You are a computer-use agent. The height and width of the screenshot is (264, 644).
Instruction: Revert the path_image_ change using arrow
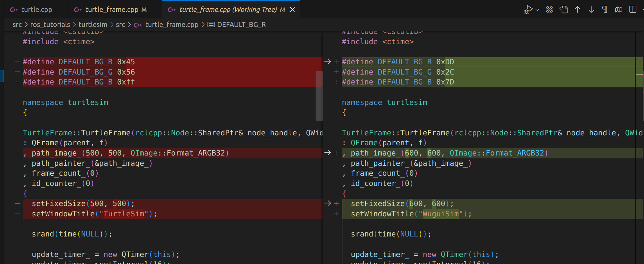coord(327,153)
